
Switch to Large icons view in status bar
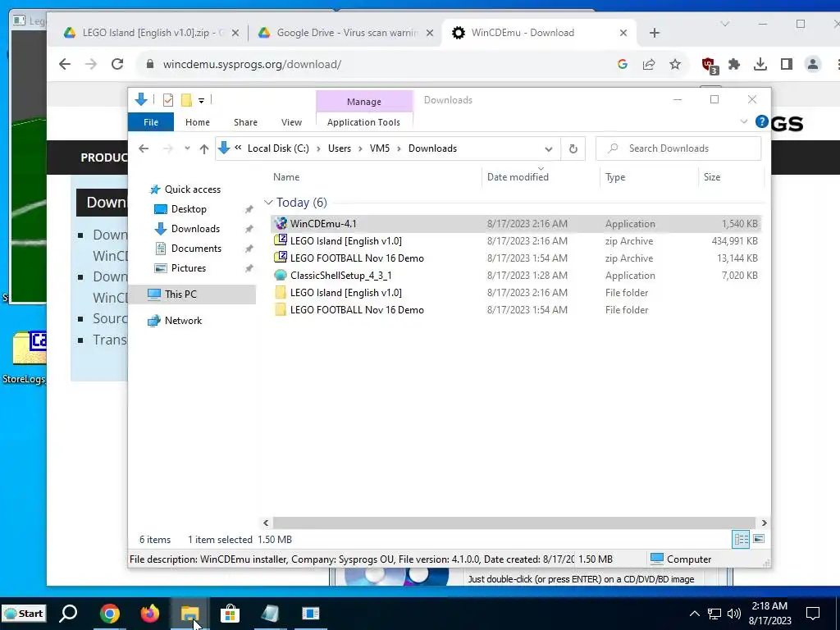pos(759,539)
